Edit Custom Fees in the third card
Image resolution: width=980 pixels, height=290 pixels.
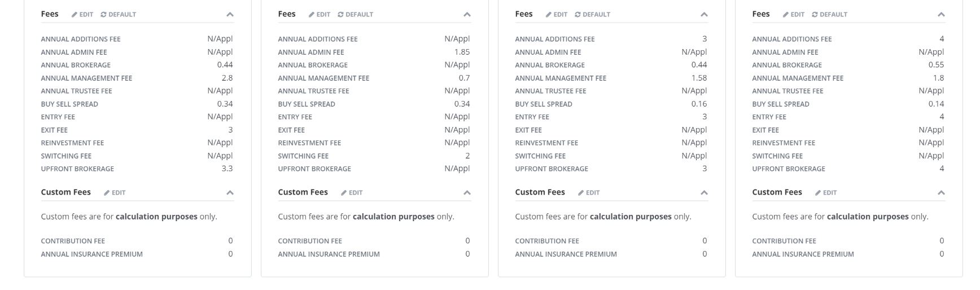click(589, 193)
